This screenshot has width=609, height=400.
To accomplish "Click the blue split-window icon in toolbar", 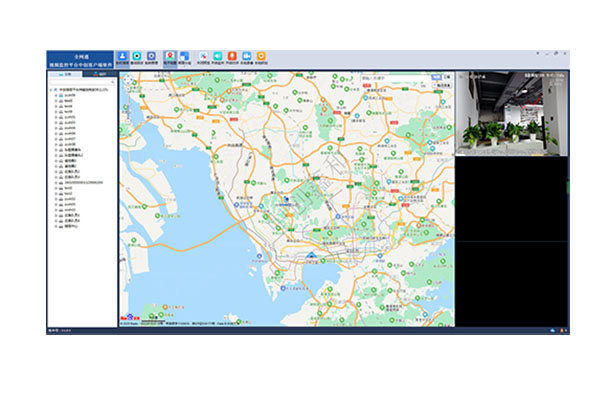I will coord(184,56).
